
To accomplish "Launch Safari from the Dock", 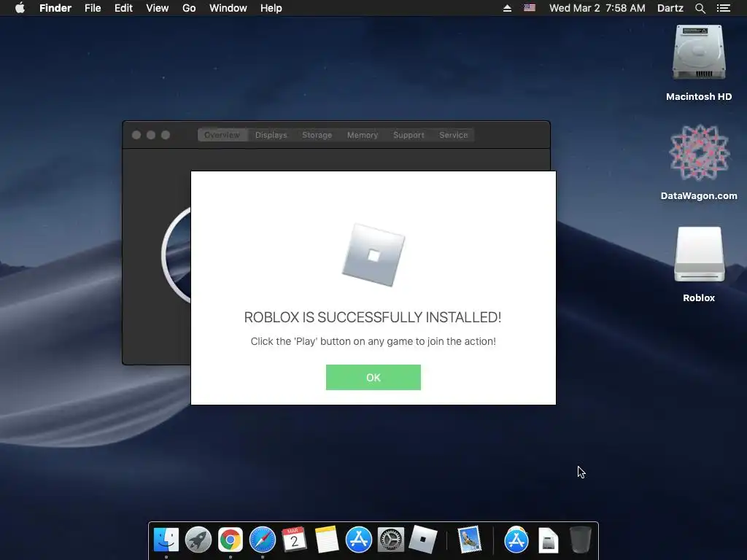I will click(x=263, y=540).
